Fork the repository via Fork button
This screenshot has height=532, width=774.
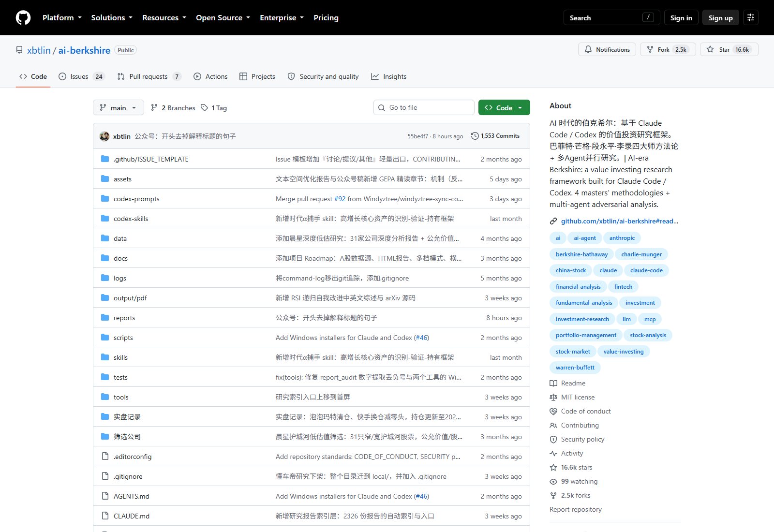click(668, 49)
